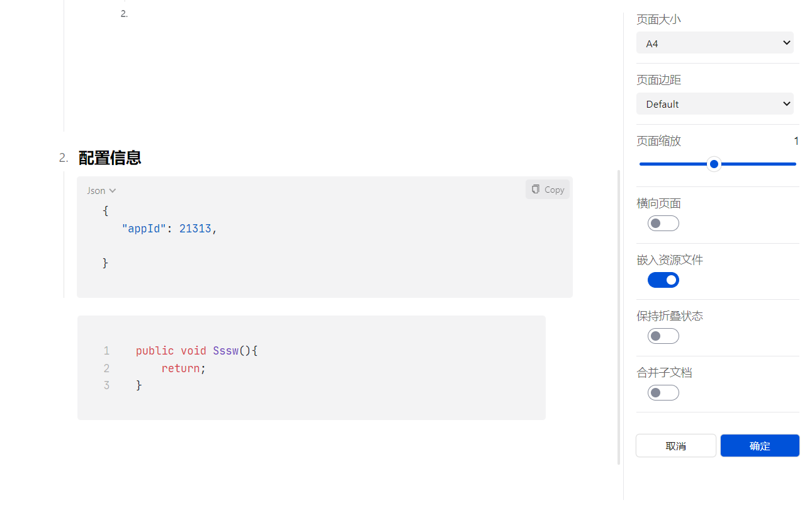The width and height of the screenshot is (812, 512).
Task: Click the 配置信息 heading
Action: point(110,158)
